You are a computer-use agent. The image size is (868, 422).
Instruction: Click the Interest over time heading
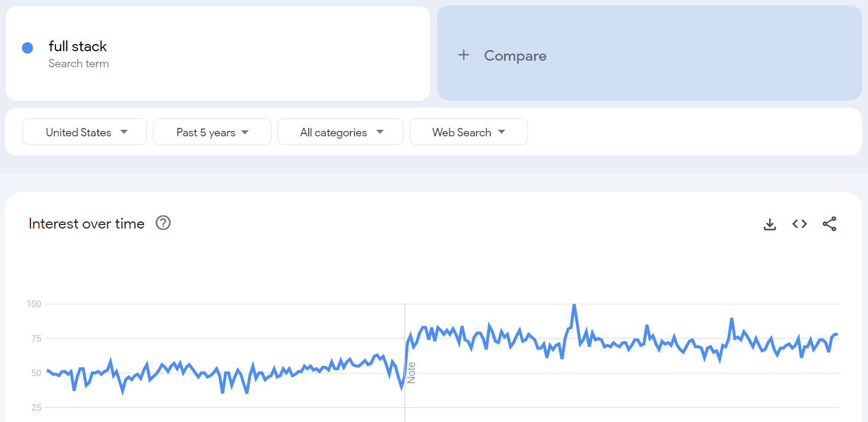[x=86, y=224]
